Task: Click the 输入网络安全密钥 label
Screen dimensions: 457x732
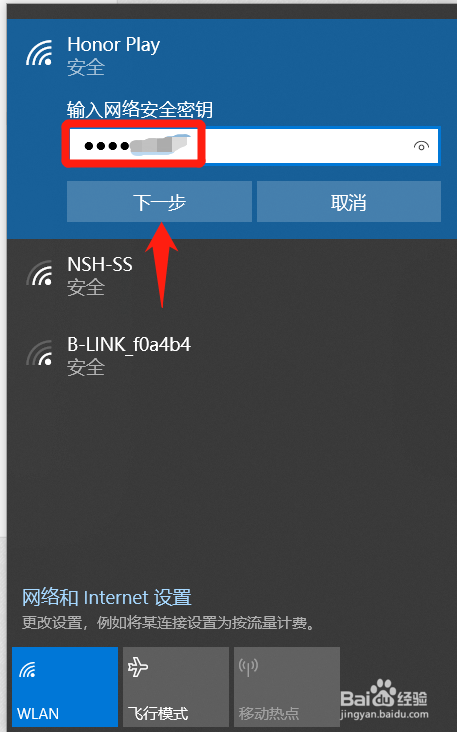Action: coord(140,110)
